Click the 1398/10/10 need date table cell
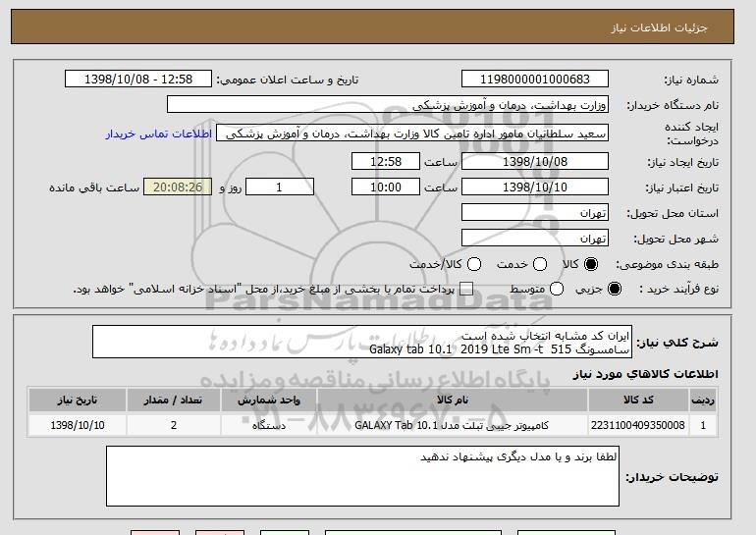Screen dimensions: 756x535 tap(78, 425)
